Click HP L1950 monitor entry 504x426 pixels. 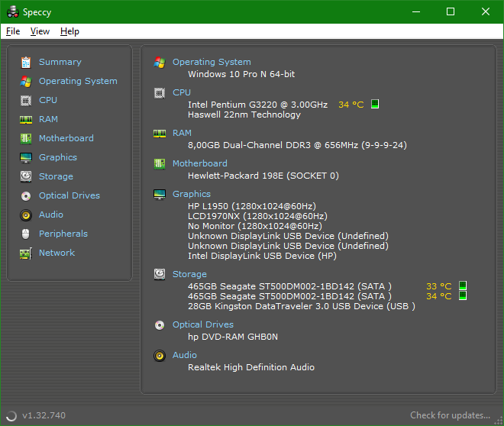[x=252, y=206]
